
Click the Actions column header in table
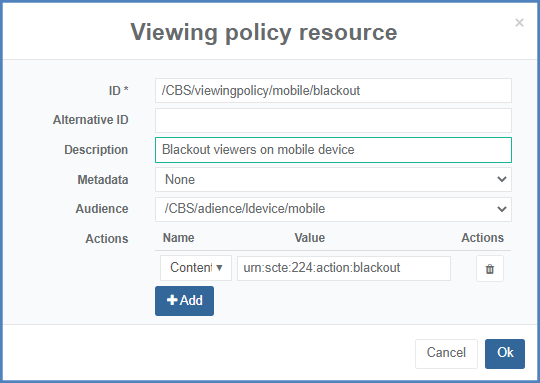[482, 238]
